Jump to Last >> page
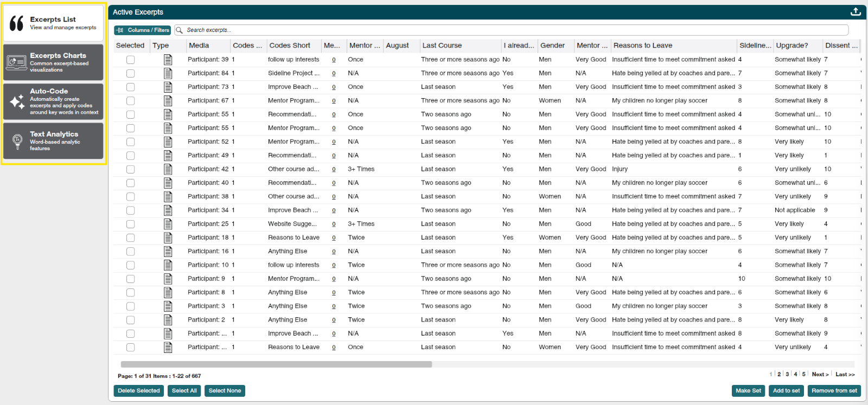Image resolution: width=868 pixels, height=405 pixels. [845, 375]
